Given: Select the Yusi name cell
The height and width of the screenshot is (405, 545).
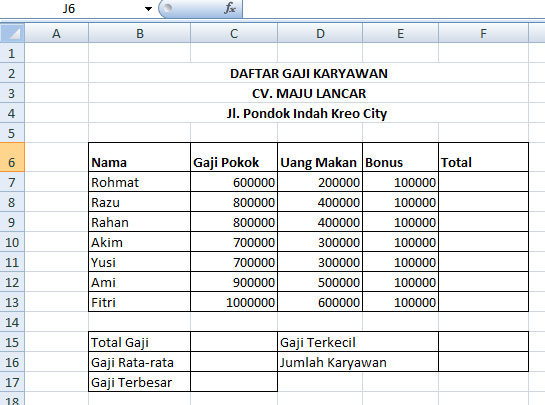Looking at the screenshot, I should [139, 262].
